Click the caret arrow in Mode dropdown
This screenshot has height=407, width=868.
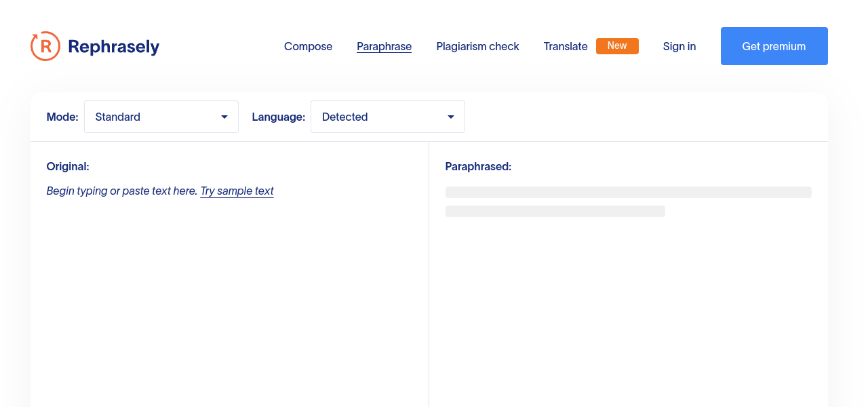coord(224,117)
